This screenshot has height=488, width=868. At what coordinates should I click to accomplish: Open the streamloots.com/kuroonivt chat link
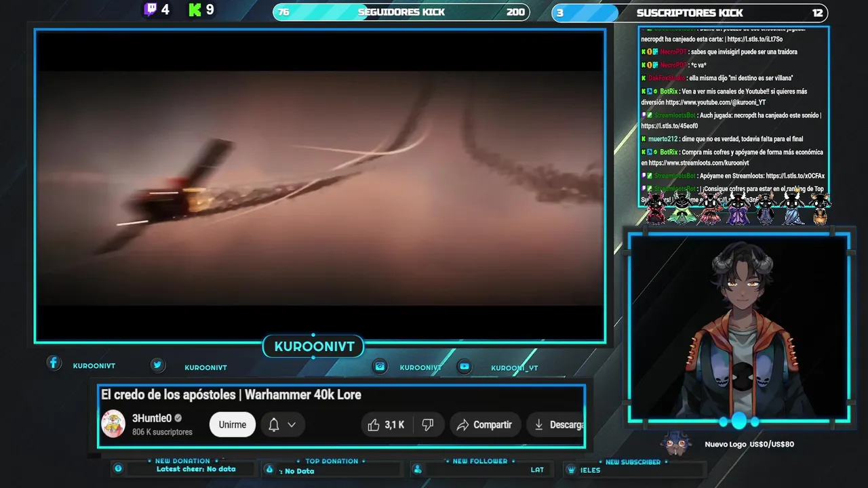pos(698,163)
